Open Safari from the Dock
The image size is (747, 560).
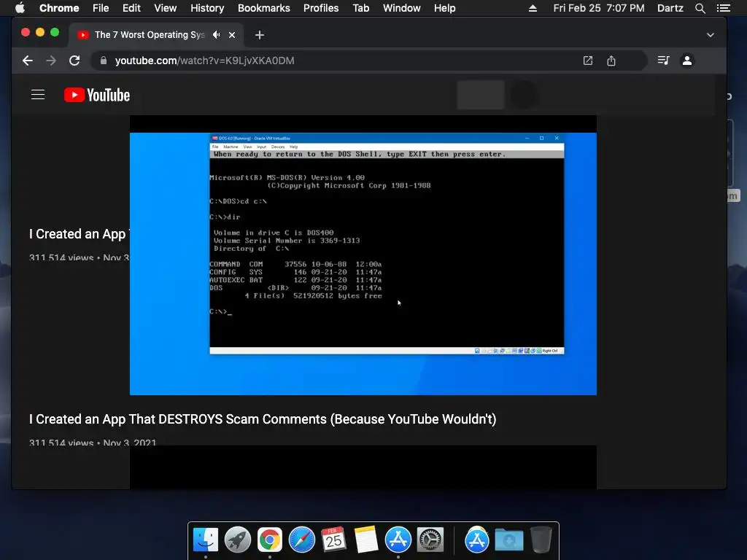(x=301, y=540)
